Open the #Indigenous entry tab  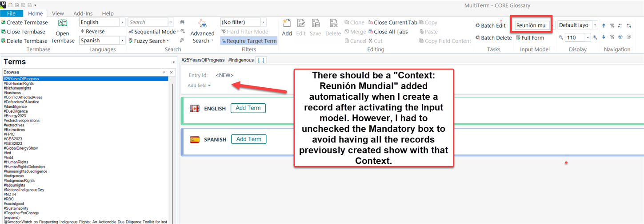coord(241,60)
